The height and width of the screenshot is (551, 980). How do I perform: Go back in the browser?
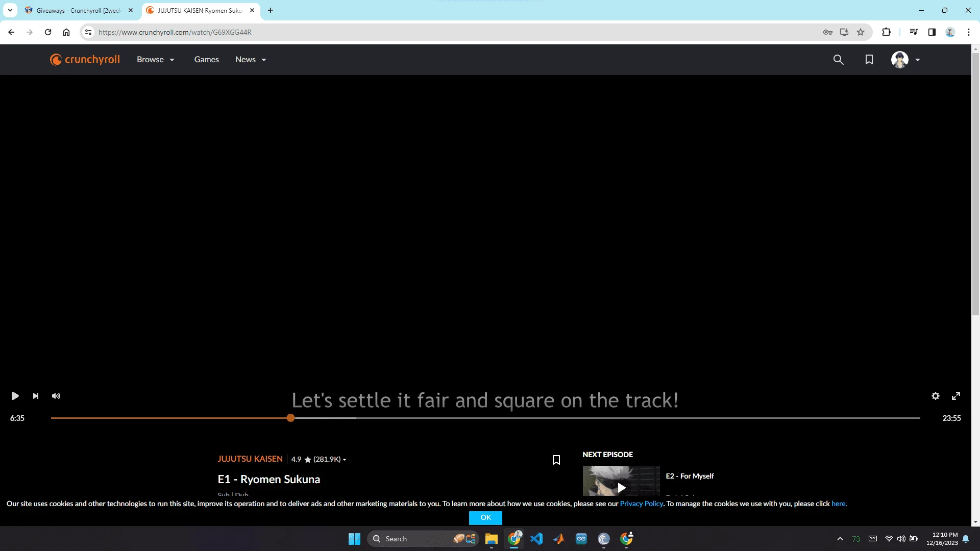tap(11, 32)
